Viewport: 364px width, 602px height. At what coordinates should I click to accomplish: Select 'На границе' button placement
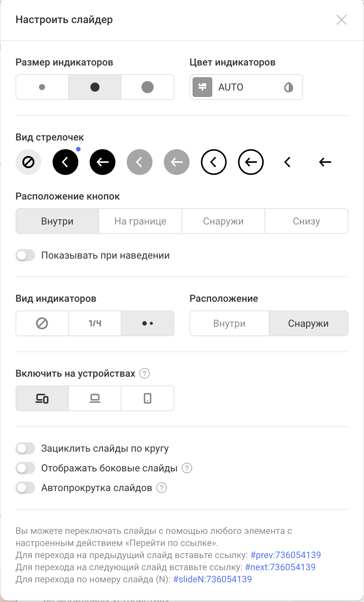[140, 221]
